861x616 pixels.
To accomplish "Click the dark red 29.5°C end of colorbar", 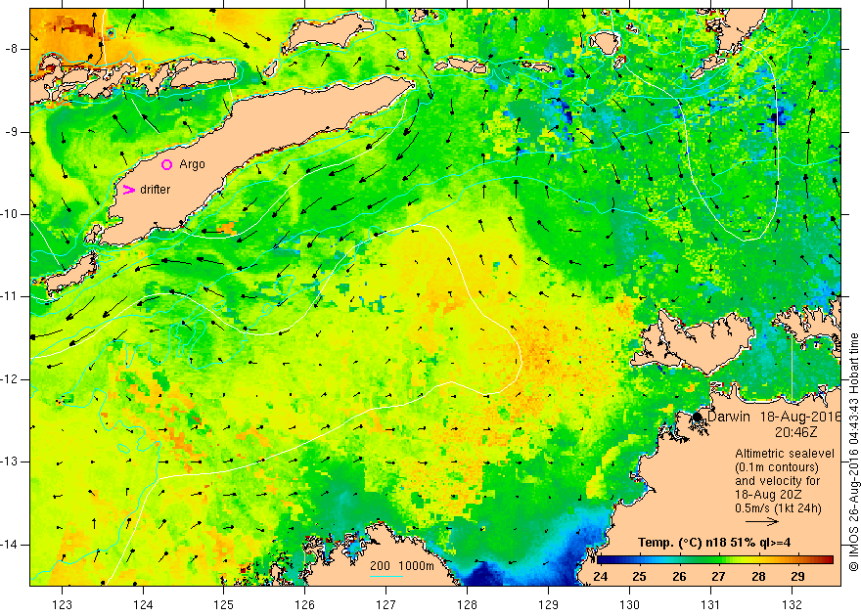I will [x=828, y=560].
